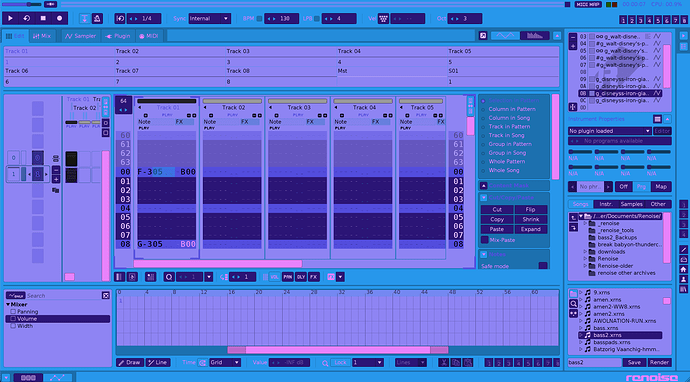Enable the Width mixer parameter checkbox
This screenshot has height=382, width=690.
[13, 326]
